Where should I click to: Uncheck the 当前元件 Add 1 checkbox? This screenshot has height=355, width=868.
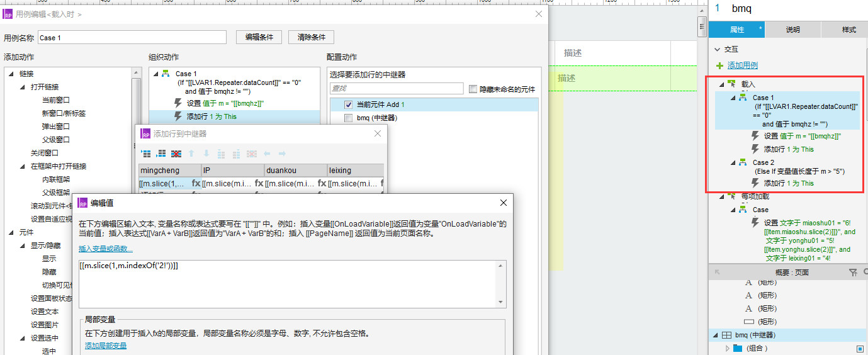[348, 104]
